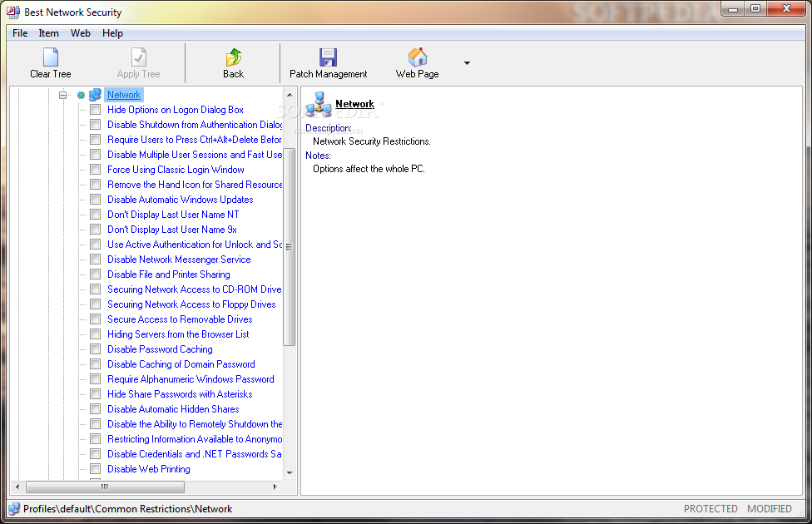
Task: Click the tree scroll down arrow
Action: 290,472
